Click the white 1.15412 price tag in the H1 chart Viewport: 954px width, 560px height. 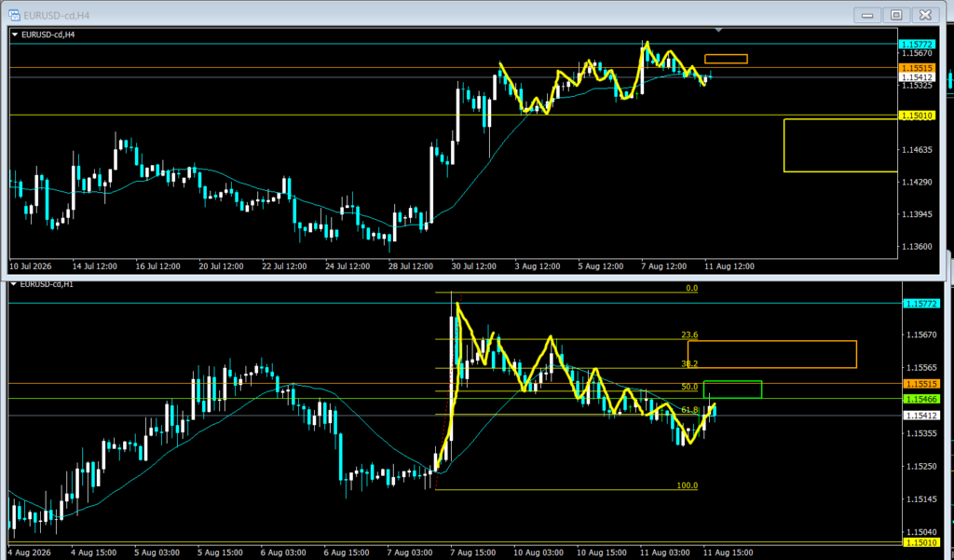[921, 416]
